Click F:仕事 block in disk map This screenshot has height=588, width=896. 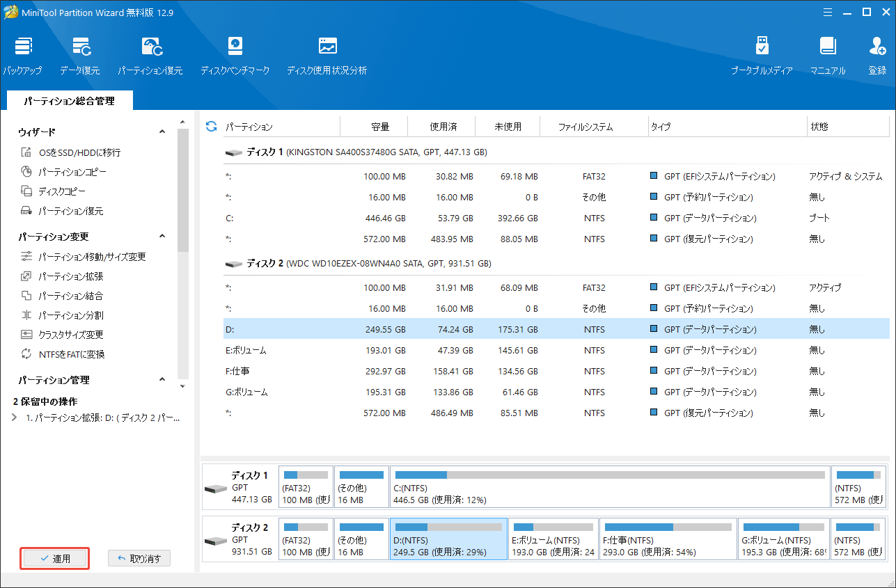point(668,539)
